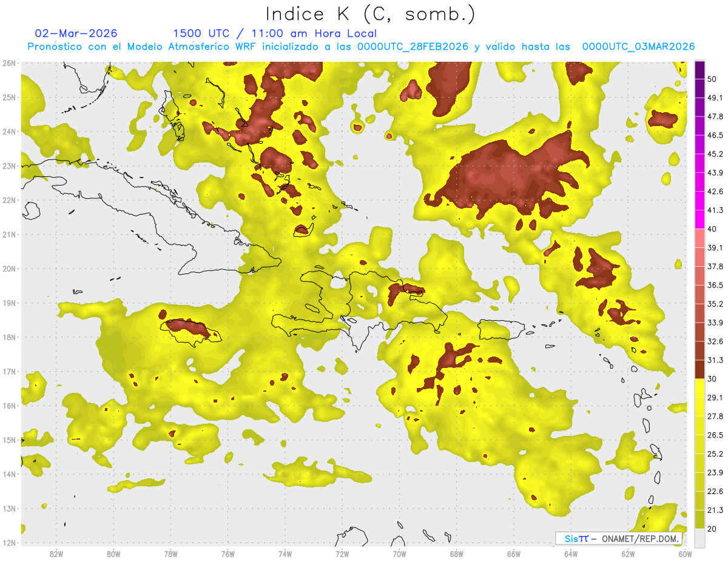Click the 22N latitude axis label

9,200
